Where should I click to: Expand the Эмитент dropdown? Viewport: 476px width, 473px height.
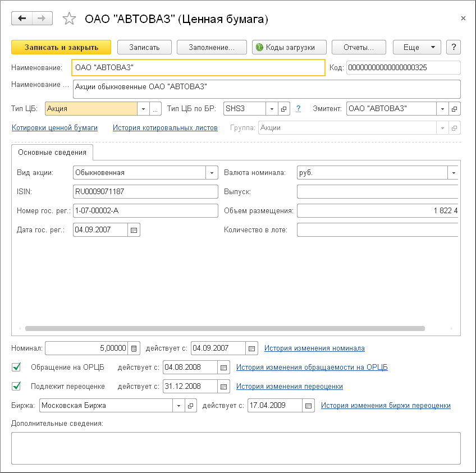point(443,109)
